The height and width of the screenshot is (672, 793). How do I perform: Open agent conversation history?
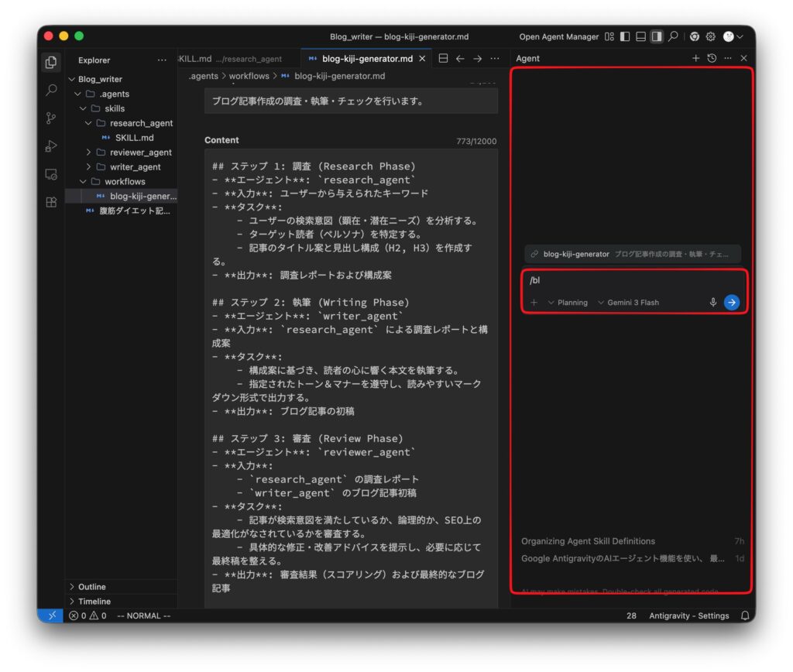point(712,58)
